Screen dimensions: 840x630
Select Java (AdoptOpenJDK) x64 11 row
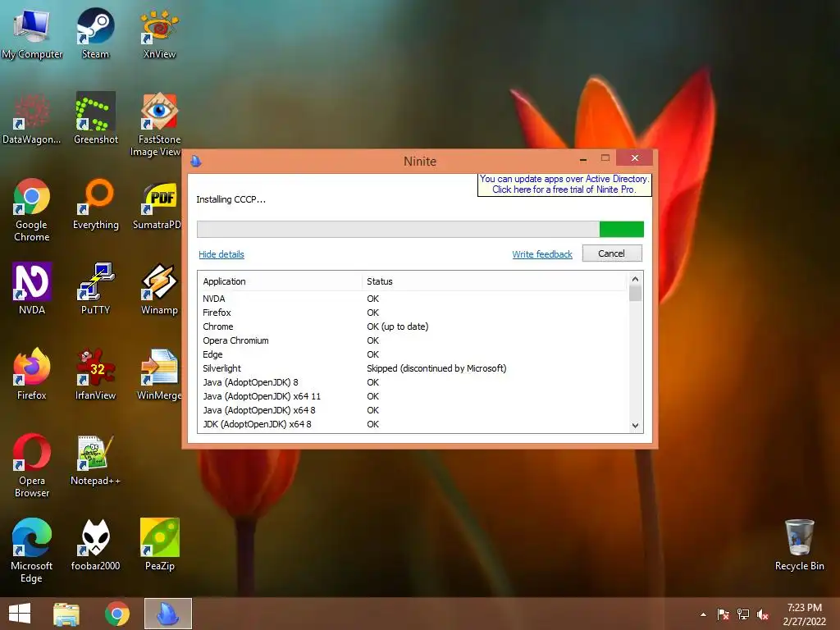click(x=413, y=396)
